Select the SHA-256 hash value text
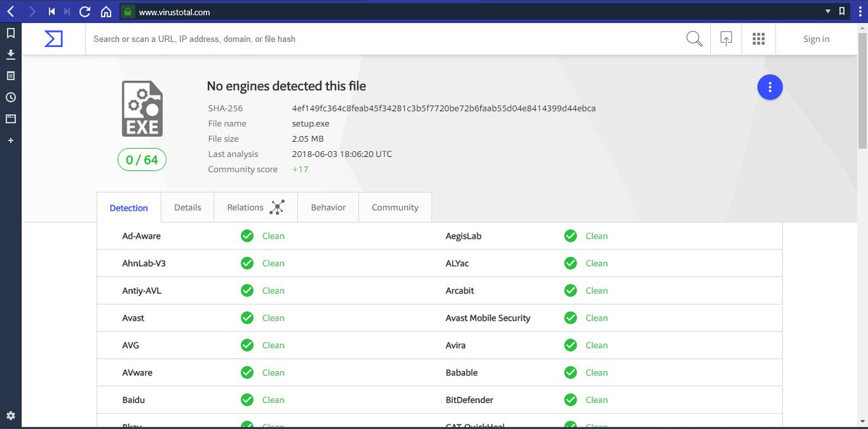This screenshot has height=429, width=868. [x=443, y=109]
